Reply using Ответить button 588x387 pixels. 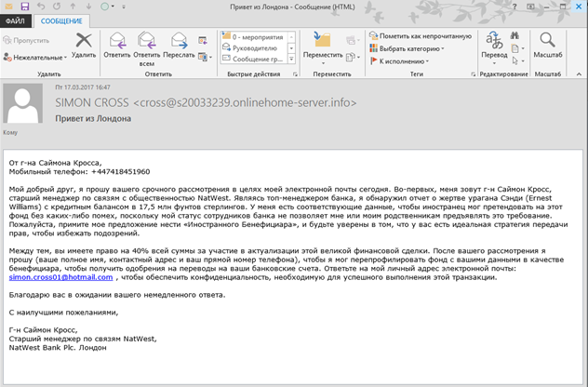pos(117,46)
